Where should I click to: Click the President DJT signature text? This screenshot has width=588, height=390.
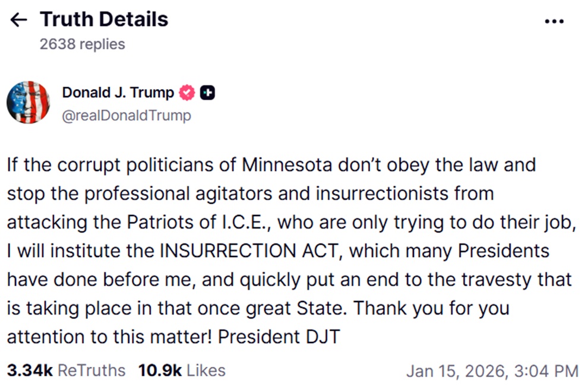279,337
